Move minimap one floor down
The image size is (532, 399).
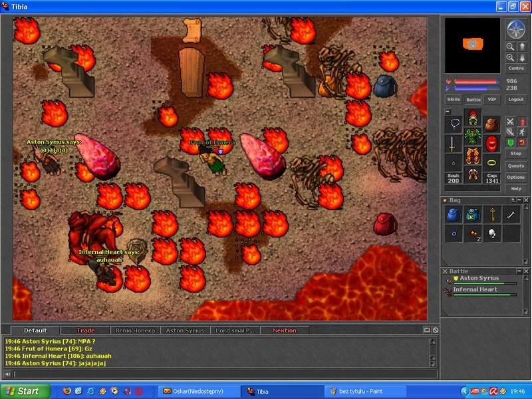tap(522, 58)
